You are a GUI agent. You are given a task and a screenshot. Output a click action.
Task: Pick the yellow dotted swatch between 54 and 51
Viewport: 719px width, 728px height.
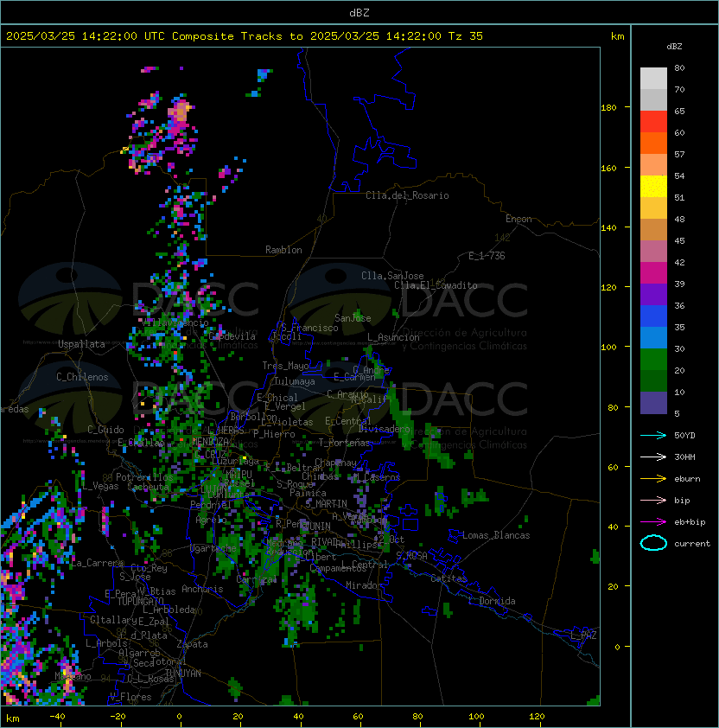pyautogui.click(x=653, y=187)
